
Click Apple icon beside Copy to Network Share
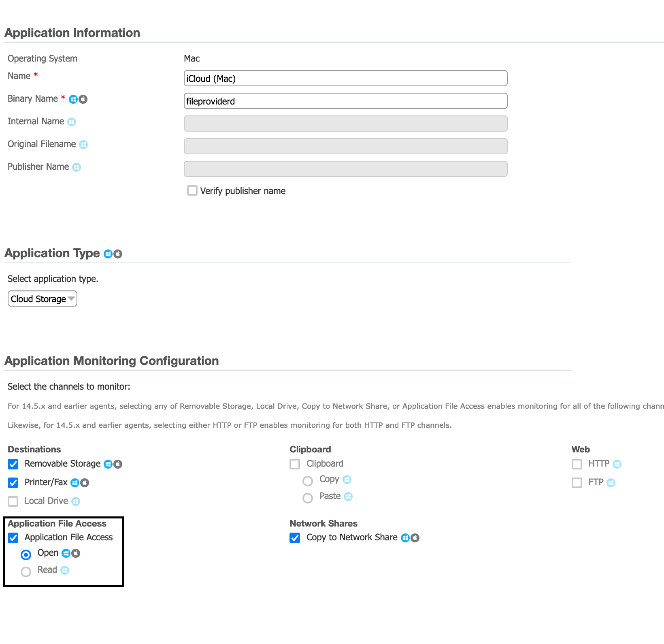click(415, 538)
